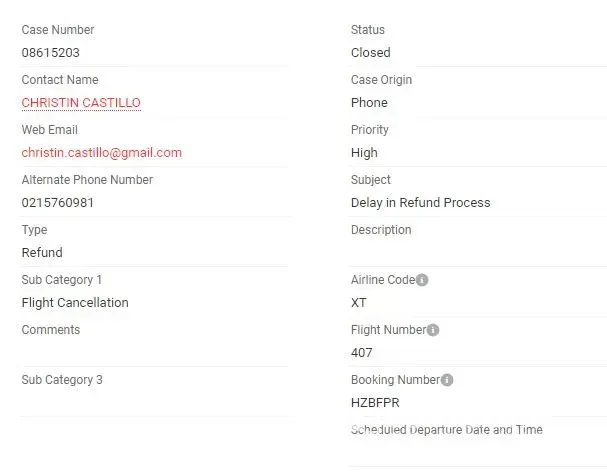
Task: Click the Type value Refund
Action: (x=42, y=253)
